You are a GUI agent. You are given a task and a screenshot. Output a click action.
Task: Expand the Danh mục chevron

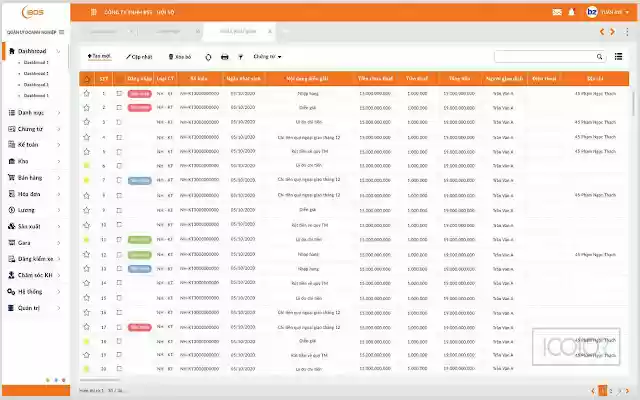point(59,113)
